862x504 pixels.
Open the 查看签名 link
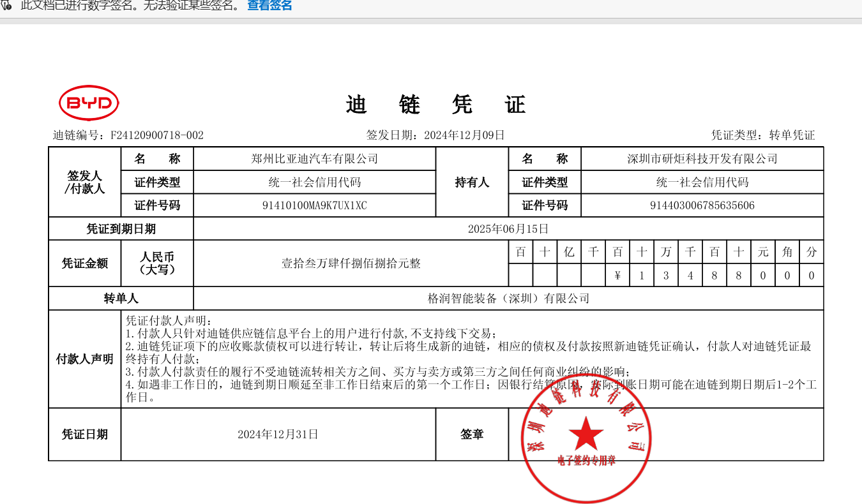pyautogui.click(x=269, y=6)
